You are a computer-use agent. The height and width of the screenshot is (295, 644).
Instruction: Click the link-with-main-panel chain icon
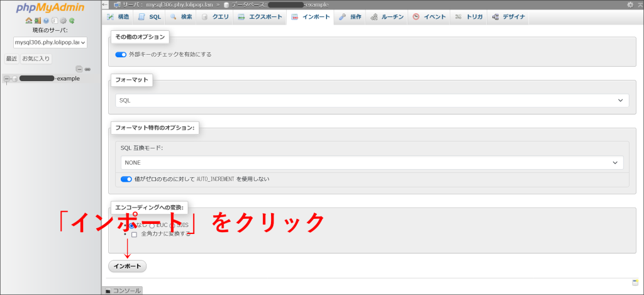(87, 69)
